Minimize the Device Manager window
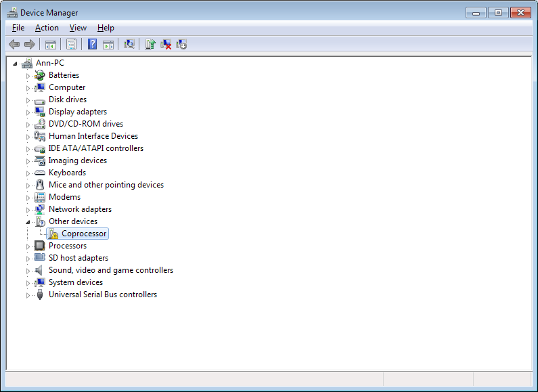The width and height of the screenshot is (538, 392). pos(476,13)
